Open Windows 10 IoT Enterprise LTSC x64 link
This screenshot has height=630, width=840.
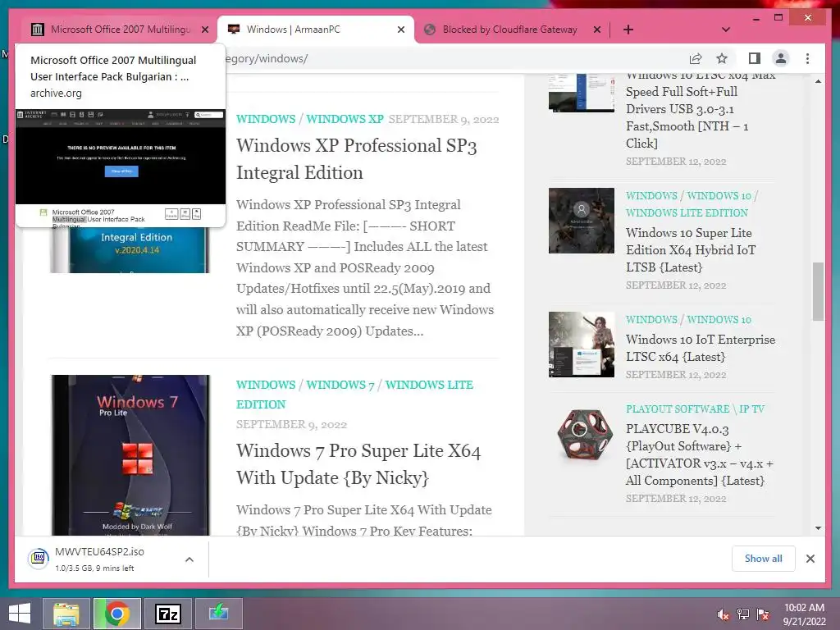701,348
